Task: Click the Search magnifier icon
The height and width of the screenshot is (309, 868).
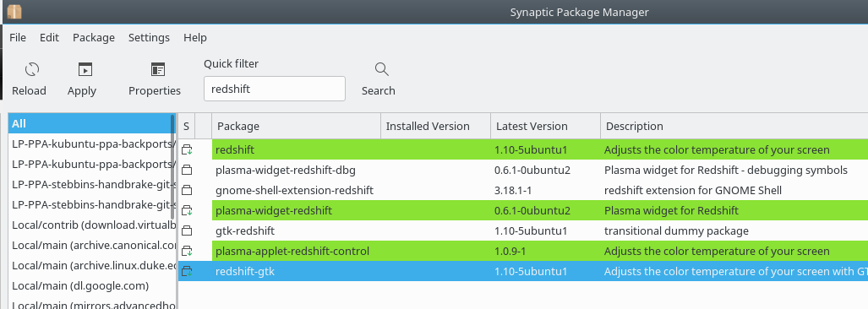Action: pos(381,69)
